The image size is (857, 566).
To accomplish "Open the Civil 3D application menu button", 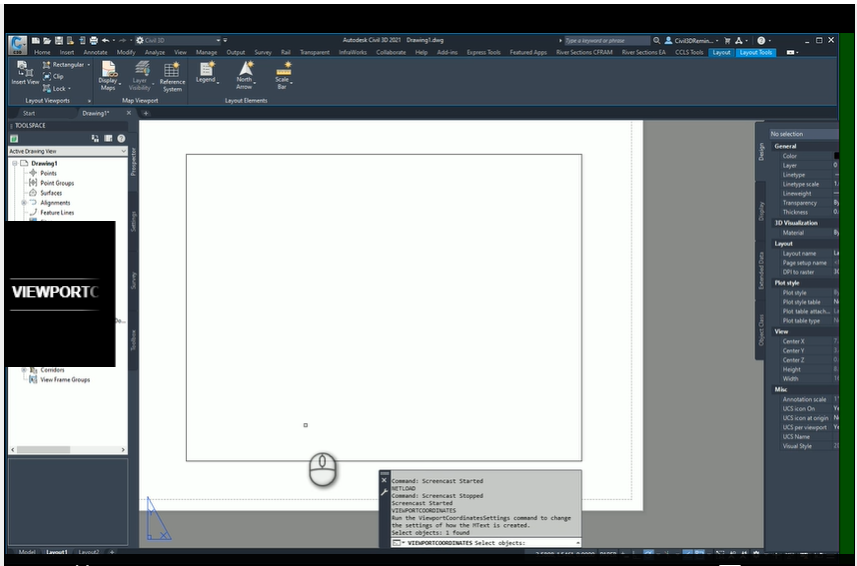I will pyautogui.click(x=17, y=44).
